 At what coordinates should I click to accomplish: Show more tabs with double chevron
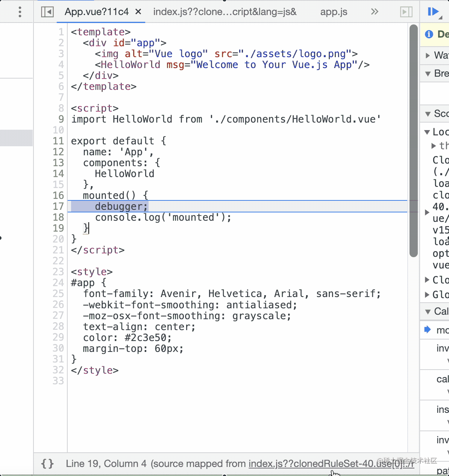(375, 12)
